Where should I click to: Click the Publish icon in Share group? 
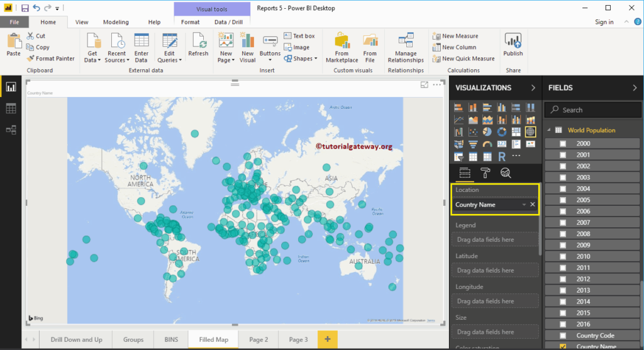point(513,45)
